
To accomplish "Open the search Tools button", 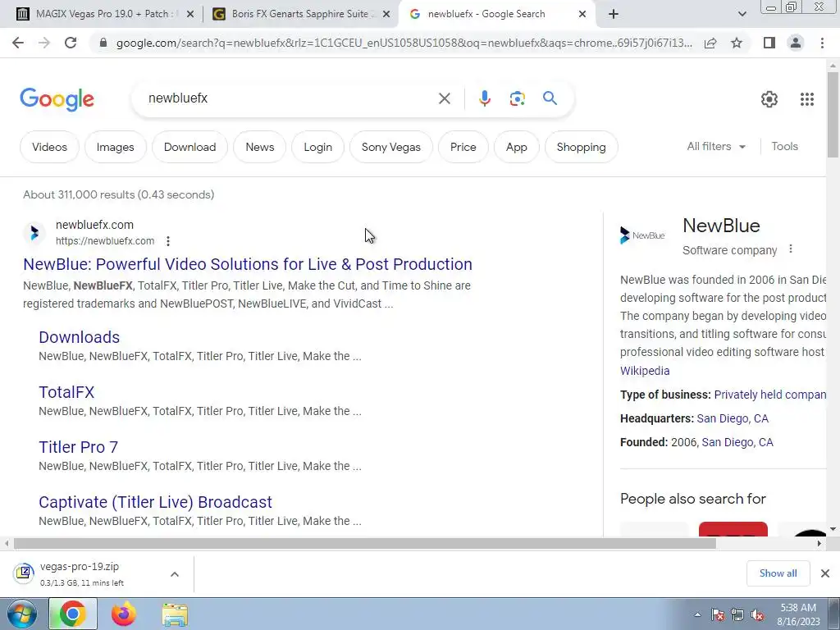I will pyautogui.click(x=784, y=146).
